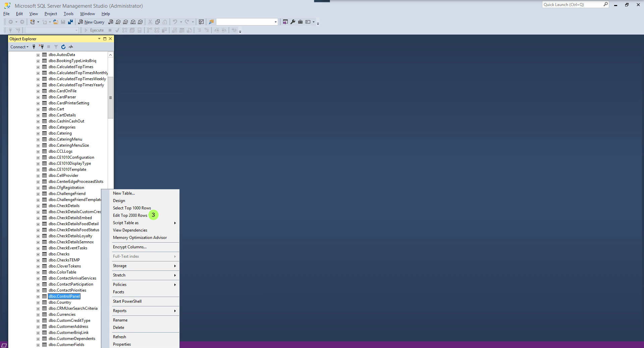
Task: Select the dbo.CateringMenu table
Action: point(65,139)
